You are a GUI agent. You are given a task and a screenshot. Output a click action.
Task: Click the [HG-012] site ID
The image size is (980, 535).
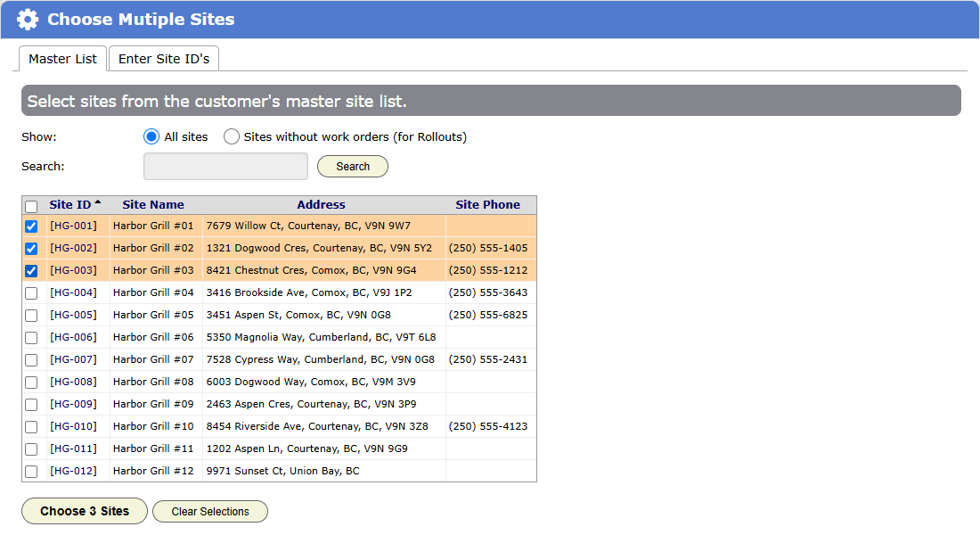[73, 471]
